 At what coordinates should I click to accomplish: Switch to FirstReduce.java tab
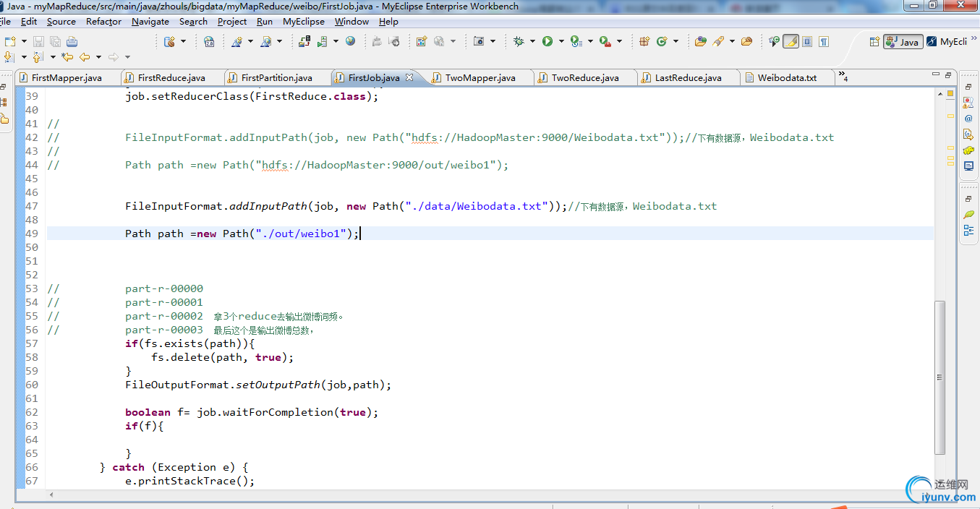[x=171, y=77]
